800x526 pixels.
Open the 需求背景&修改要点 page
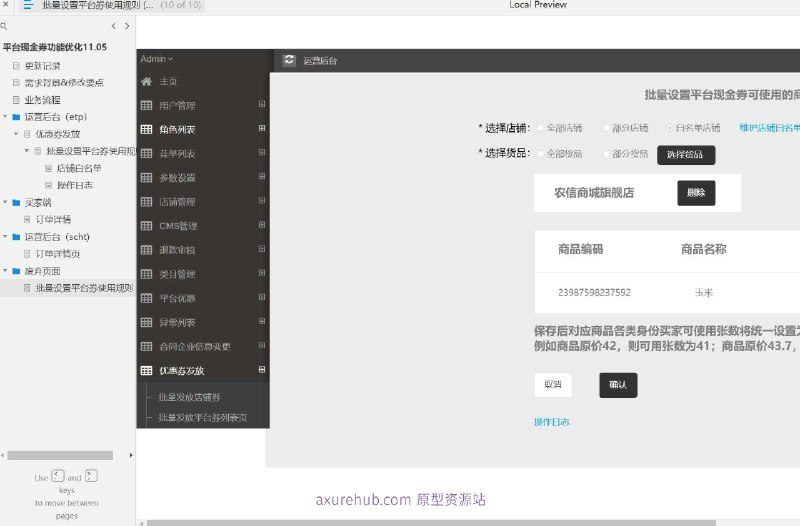click(x=64, y=83)
